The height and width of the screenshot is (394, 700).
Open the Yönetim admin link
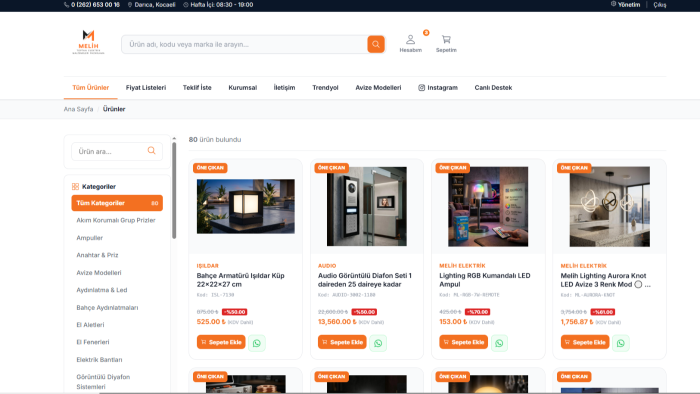point(625,5)
